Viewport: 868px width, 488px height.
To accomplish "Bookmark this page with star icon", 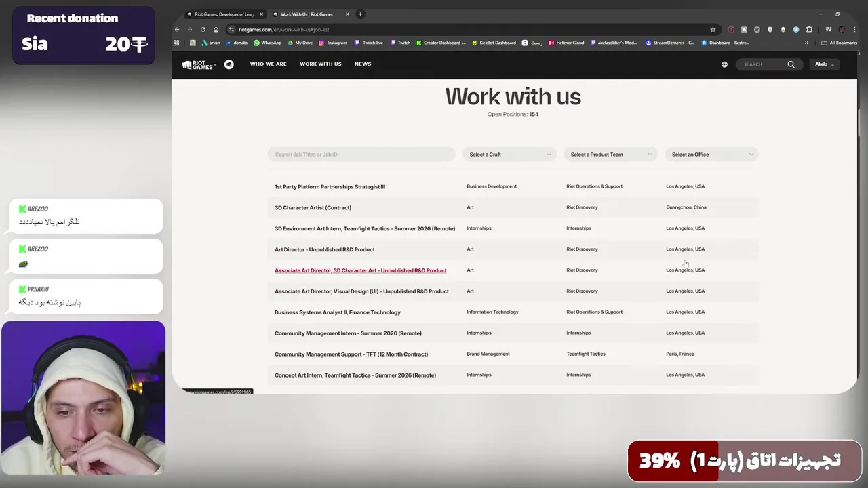I will coord(713,29).
